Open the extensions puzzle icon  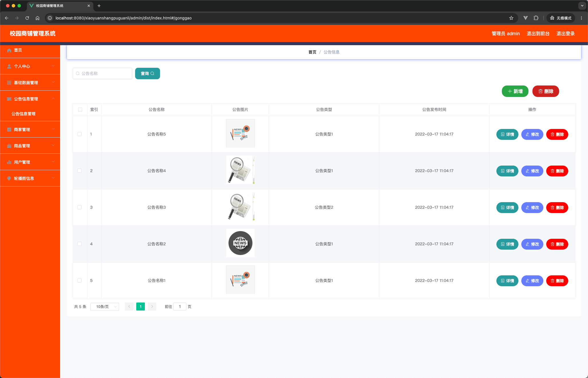point(536,18)
